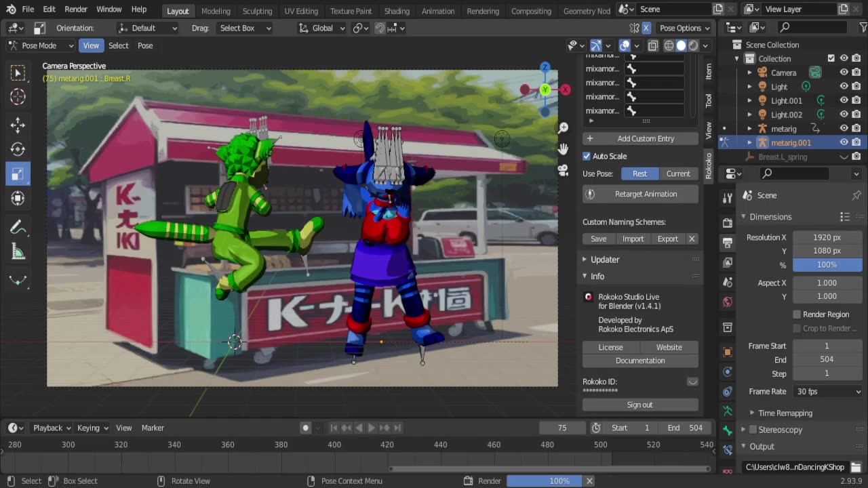Open the Render menu
Screen dimensions: 868x488
click(x=75, y=9)
